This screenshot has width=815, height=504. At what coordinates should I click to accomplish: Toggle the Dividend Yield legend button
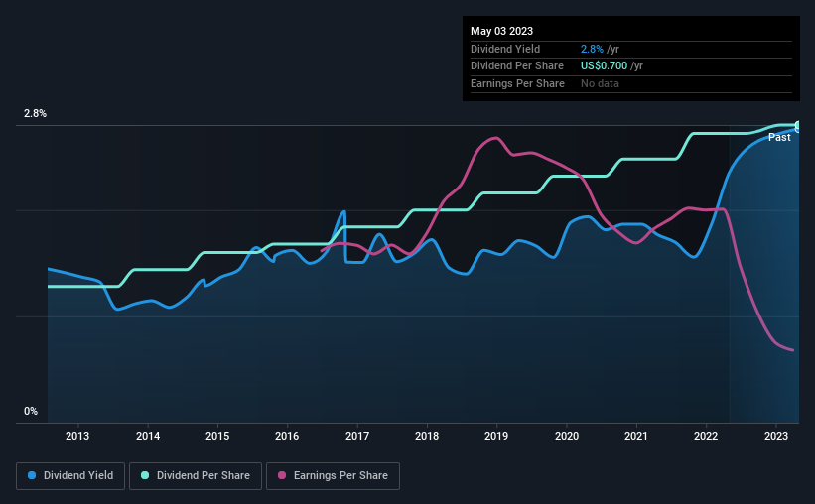coord(70,476)
